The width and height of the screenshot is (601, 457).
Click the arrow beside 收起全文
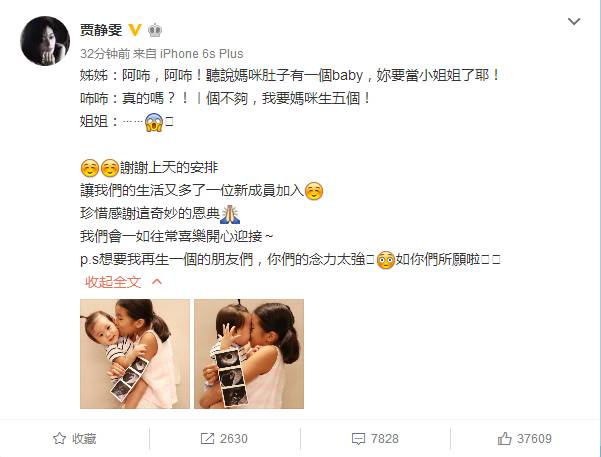[x=157, y=282]
